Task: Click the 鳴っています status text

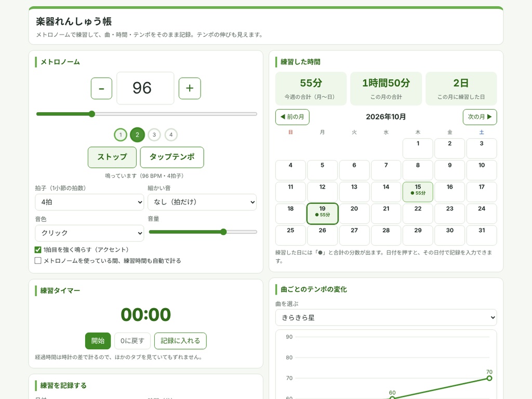Action: [x=144, y=176]
